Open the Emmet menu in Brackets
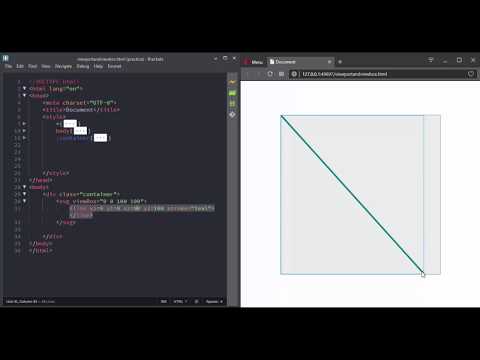Image resolution: width=480 pixels, height=360 pixels. pos(114,66)
